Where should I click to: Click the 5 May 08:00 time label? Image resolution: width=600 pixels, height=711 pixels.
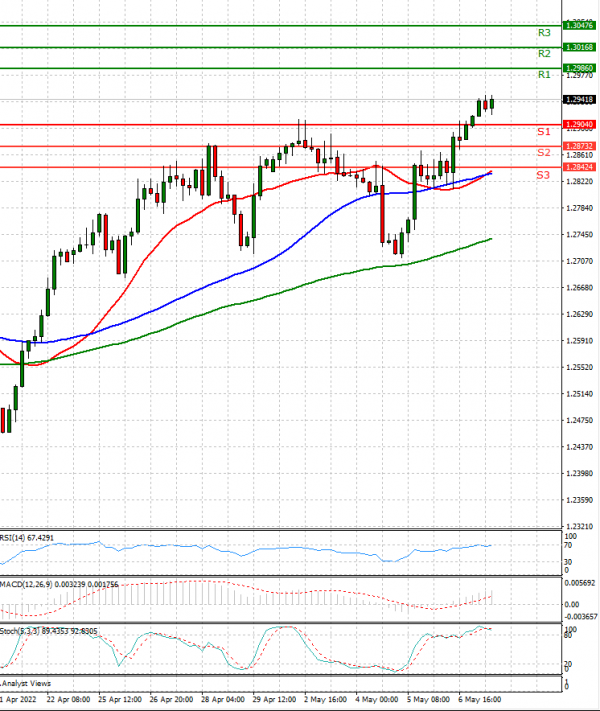pos(428,700)
